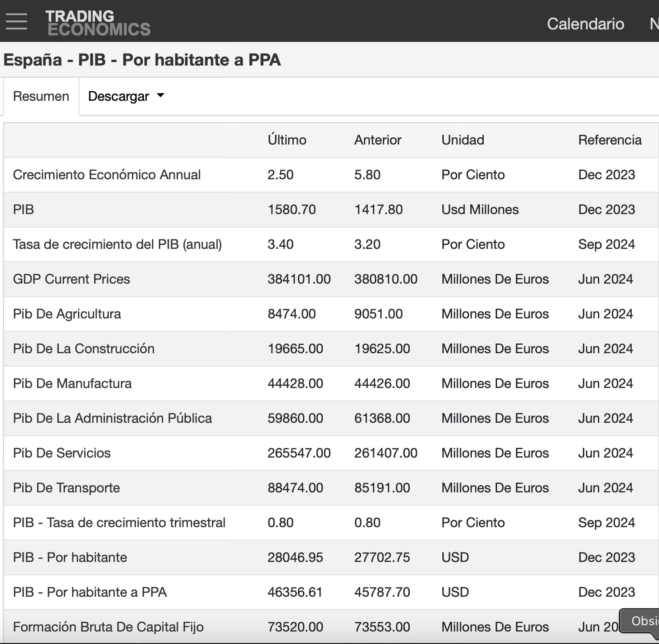The height and width of the screenshot is (644, 659).
Task: Click the Usd Millones unit cell
Action: [480, 210]
